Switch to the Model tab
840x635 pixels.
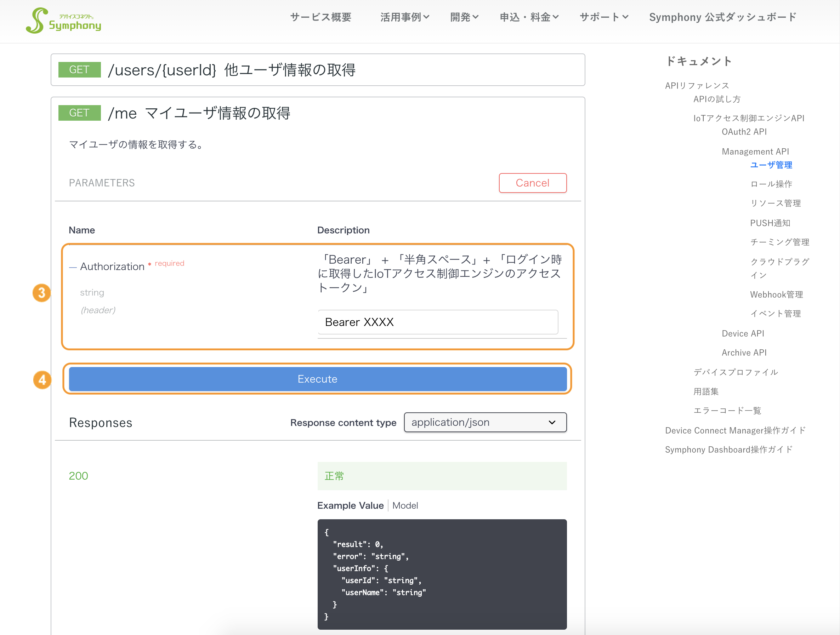tap(405, 505)
